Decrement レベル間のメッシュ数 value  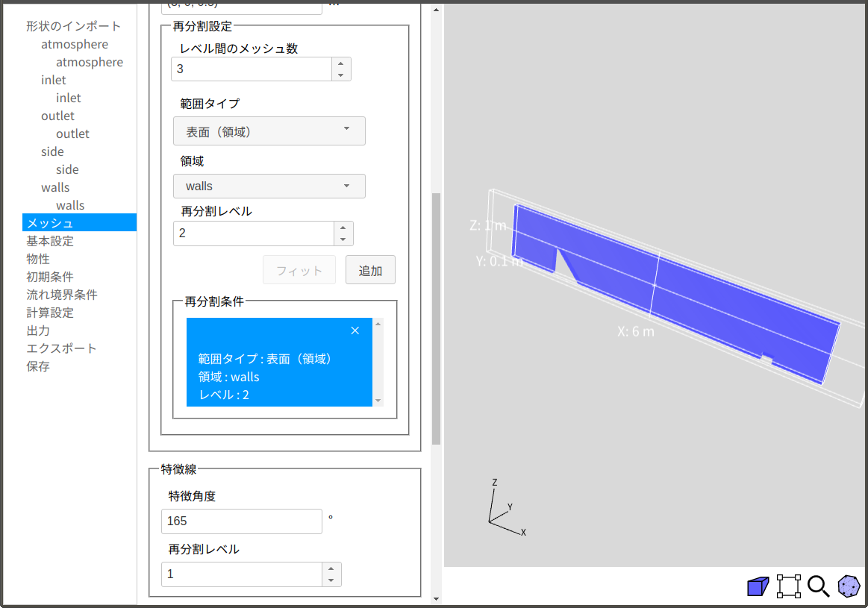click(x=341, y=75)
